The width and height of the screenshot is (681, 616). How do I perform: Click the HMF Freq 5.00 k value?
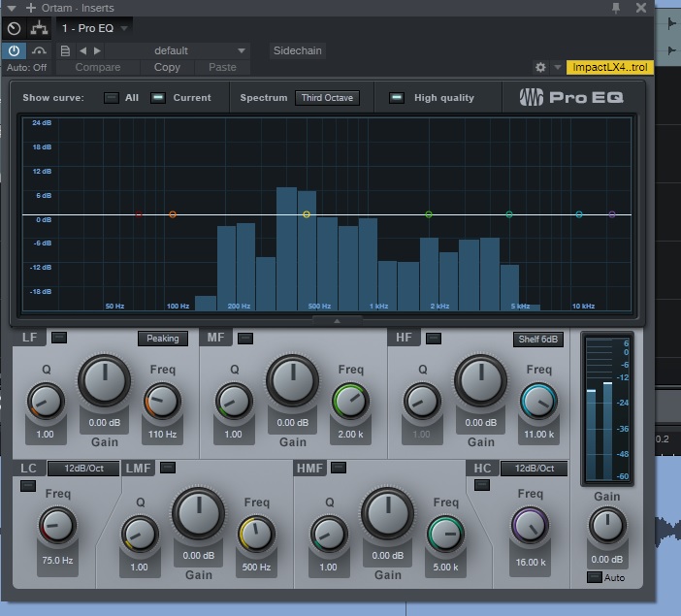coord(445,567)
